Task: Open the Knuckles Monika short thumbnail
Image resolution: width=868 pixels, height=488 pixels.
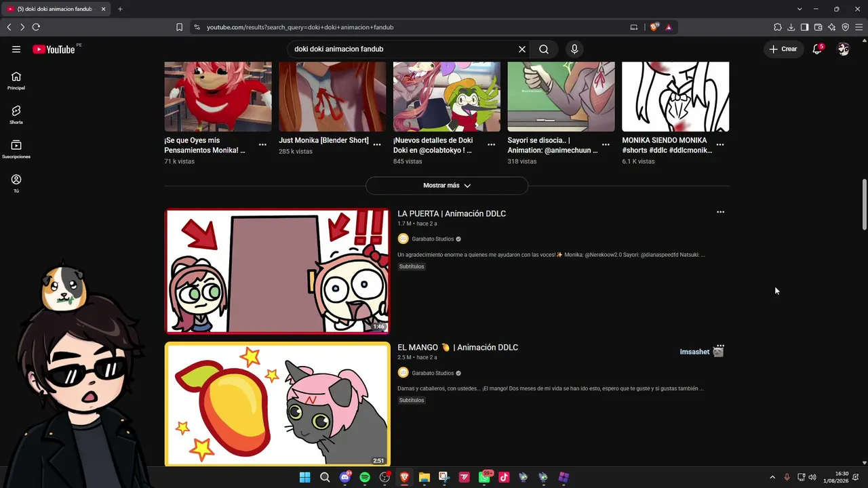Action: pyautogui.click(x=218, y=97)
